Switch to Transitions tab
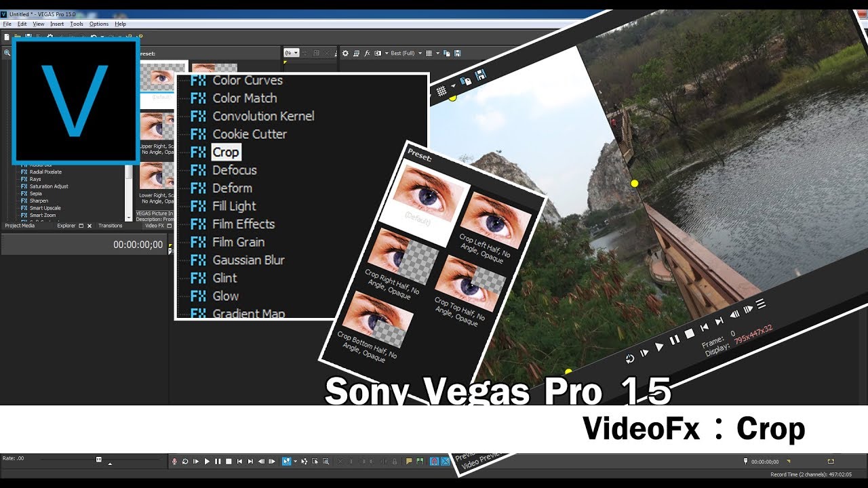Image resolution: width=868 pixels, height=488 pixels. click(x=111, y=226)
